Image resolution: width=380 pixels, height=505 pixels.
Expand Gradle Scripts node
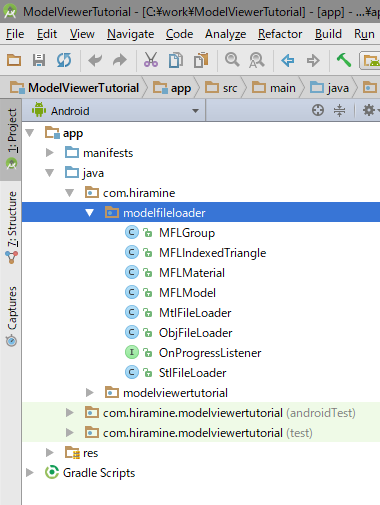pyautogui.click(x=30, y=473)
